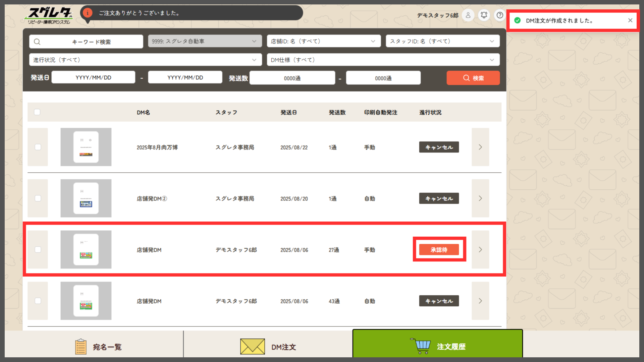Open the 進行状況 status dropdown

pyautogui.click(x=145, y=60)
